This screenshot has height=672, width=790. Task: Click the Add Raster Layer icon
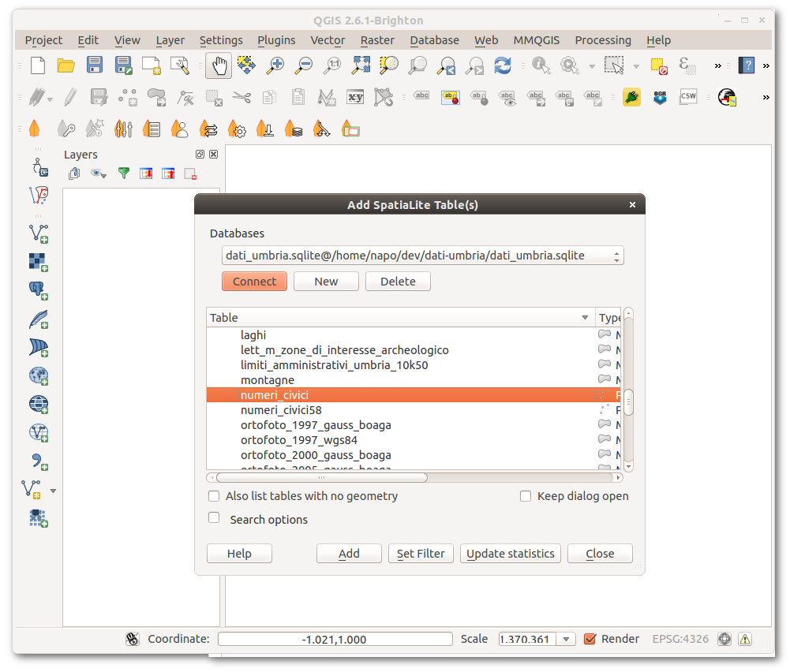(x=39, y=263)
